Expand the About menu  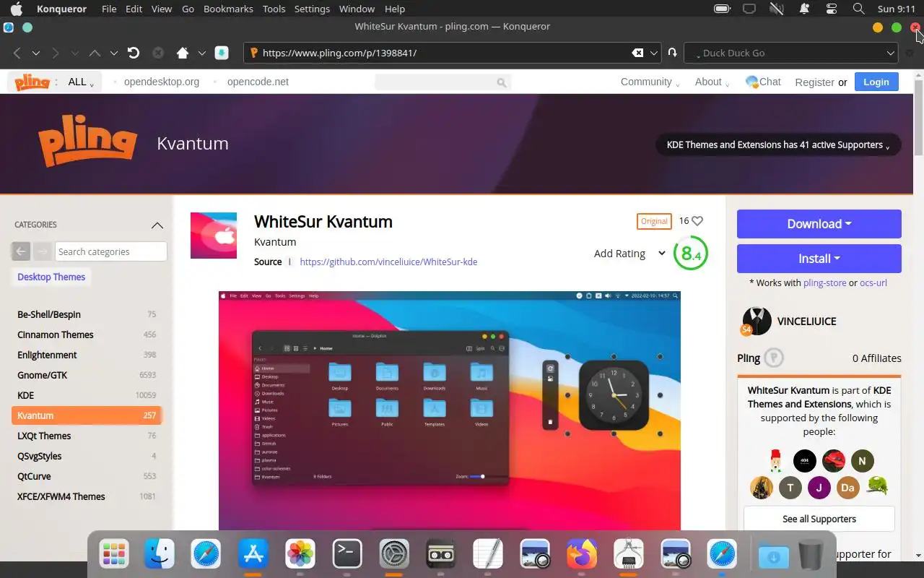[712, 82]
